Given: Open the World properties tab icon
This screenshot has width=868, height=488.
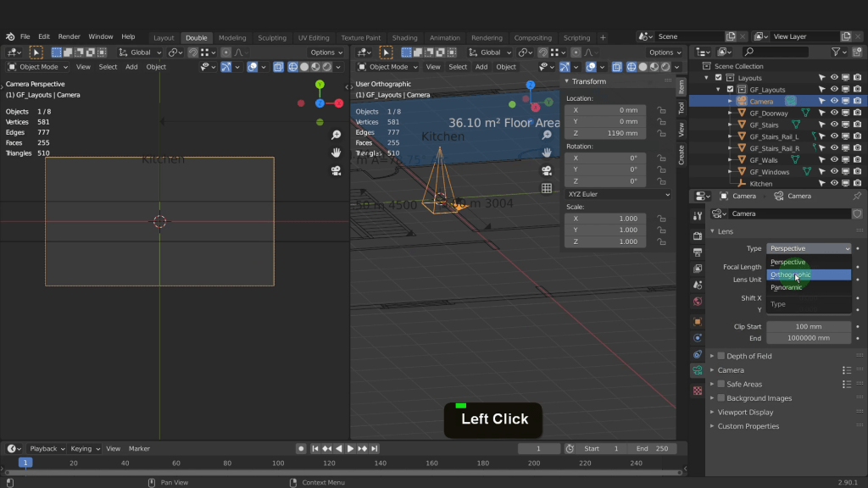Looking at the screenshot, I should click(698, 302).
